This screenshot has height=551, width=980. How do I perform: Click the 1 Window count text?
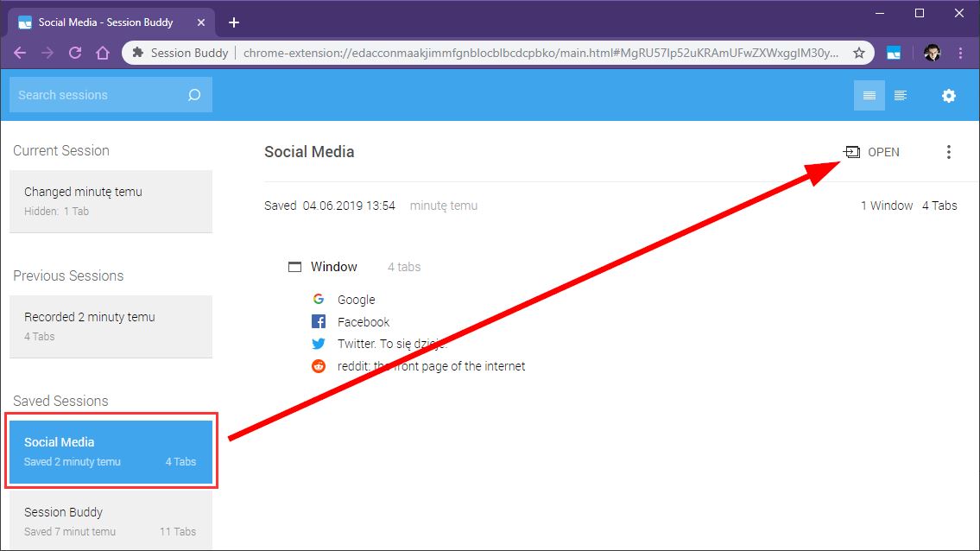pos(886,206)
